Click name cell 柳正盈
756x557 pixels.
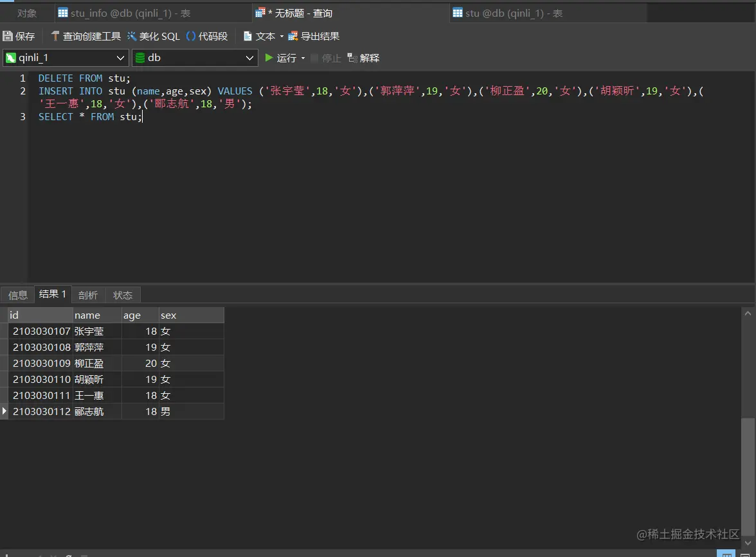coord(98,364)
